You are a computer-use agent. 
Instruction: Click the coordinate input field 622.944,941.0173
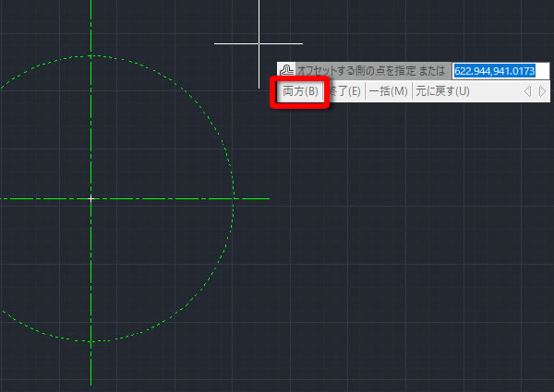[x=500, y=71]
